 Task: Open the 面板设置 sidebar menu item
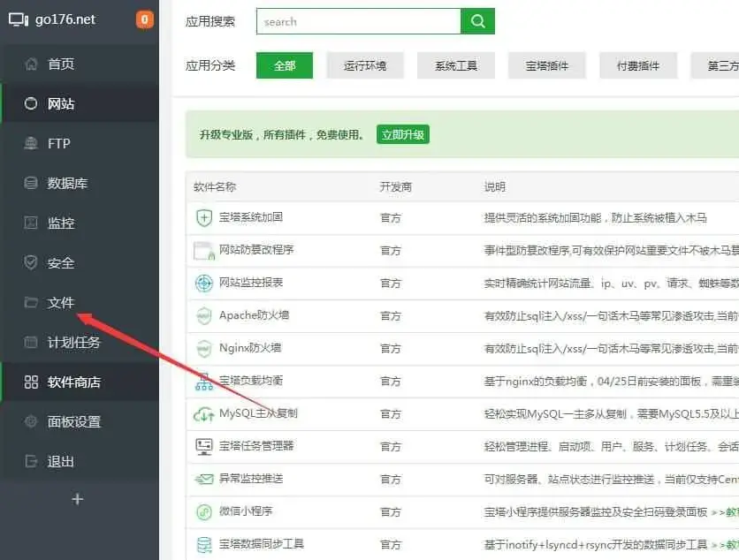(80, 421)
